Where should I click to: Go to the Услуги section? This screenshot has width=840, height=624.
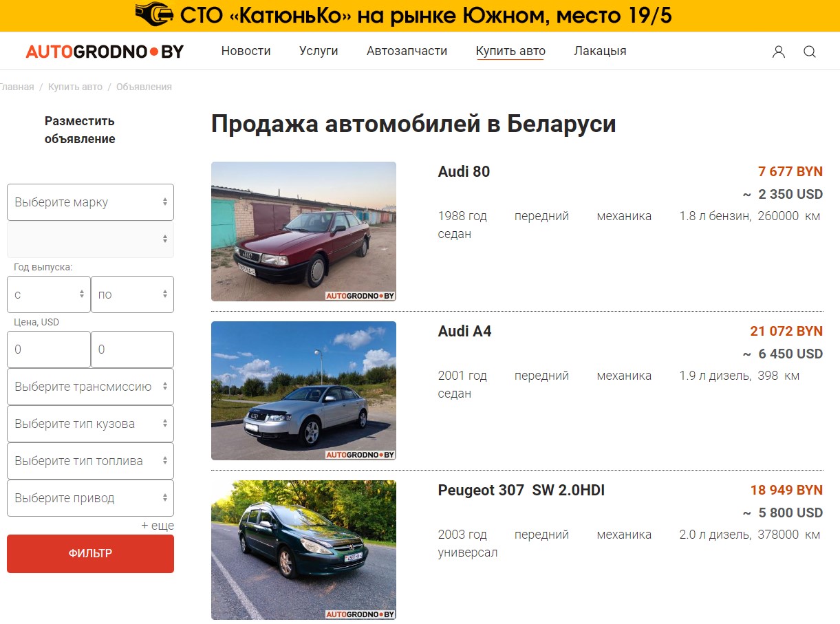pyautogui.click(x=319, y=51)
